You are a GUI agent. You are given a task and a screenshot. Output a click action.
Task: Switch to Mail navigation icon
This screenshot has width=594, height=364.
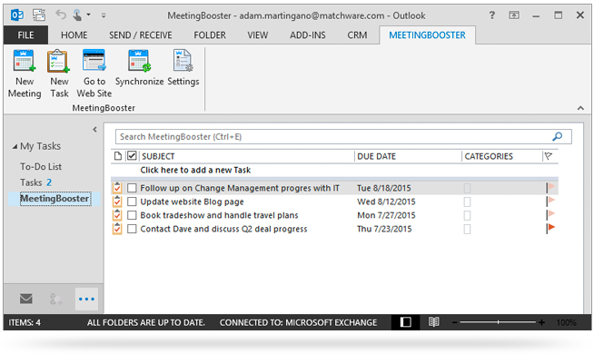[26, 299]
